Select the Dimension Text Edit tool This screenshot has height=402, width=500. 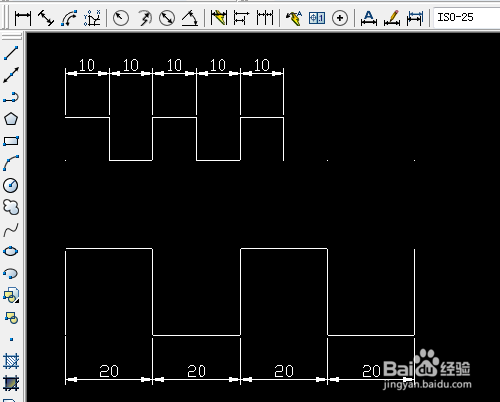click(x=392, y=18)
